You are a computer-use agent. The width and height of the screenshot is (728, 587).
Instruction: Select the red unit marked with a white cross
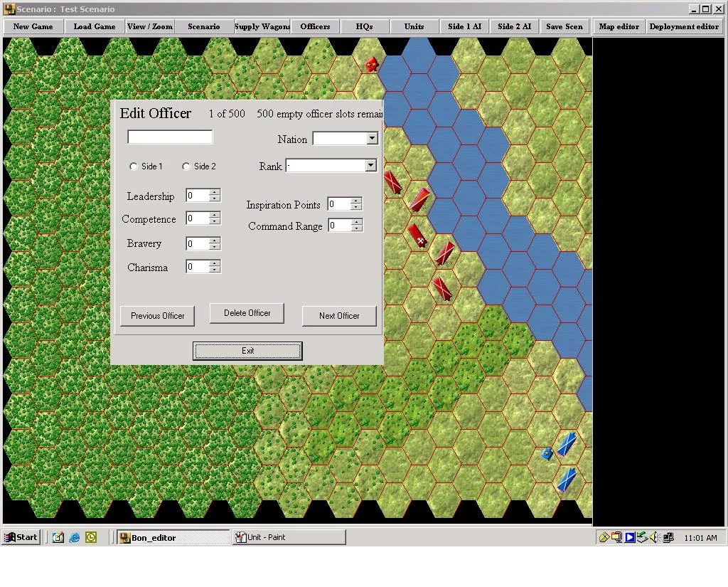(x=417, y=236)
